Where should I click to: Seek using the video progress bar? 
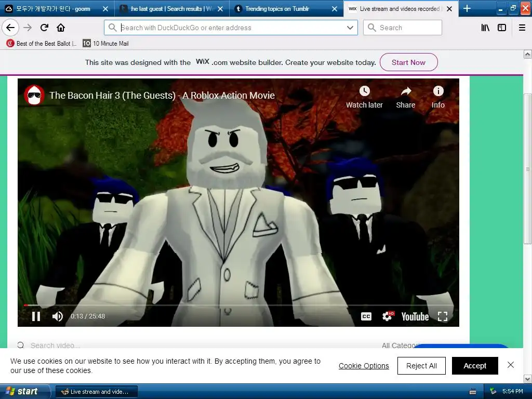coord(238,305)
